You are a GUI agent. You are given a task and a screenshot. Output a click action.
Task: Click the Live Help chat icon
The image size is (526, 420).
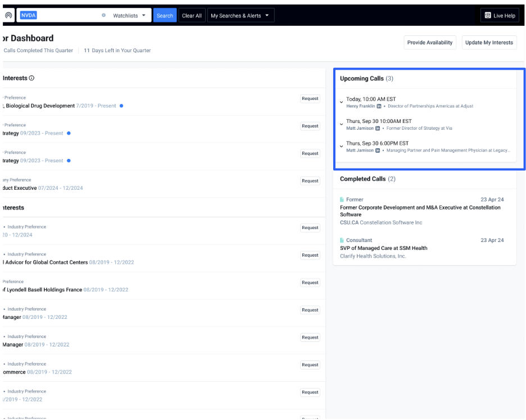[x=488, y=16]
